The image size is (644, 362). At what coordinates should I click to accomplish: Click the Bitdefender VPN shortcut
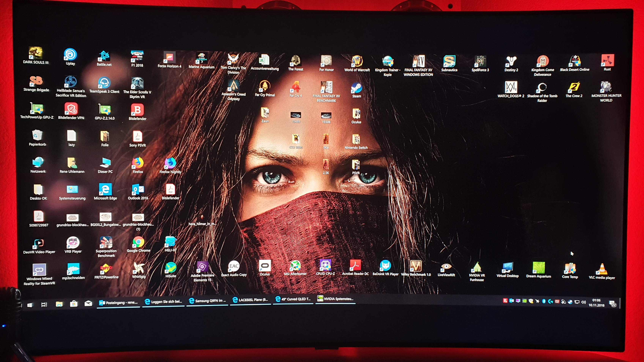tap(71, 111)
